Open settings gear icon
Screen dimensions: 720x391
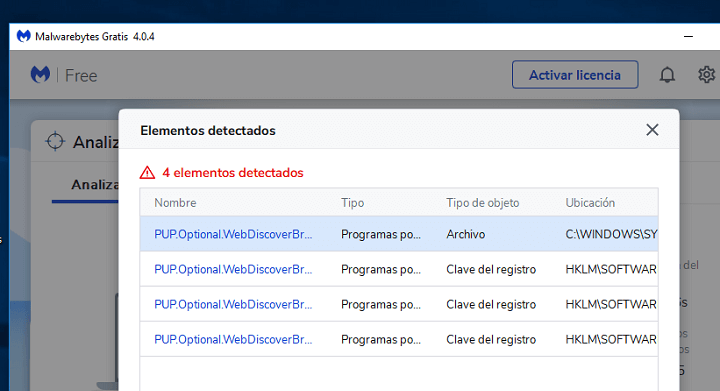point(707,74)
